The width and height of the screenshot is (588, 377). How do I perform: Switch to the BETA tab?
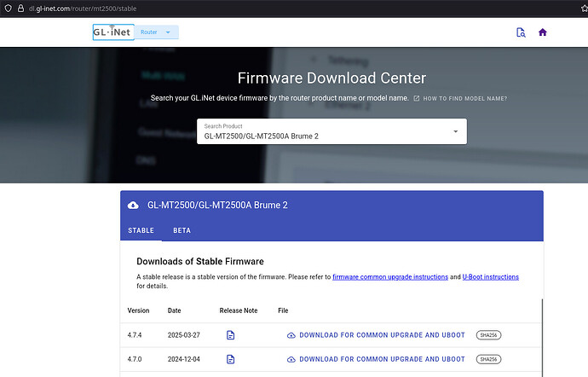tap(182, 230)
